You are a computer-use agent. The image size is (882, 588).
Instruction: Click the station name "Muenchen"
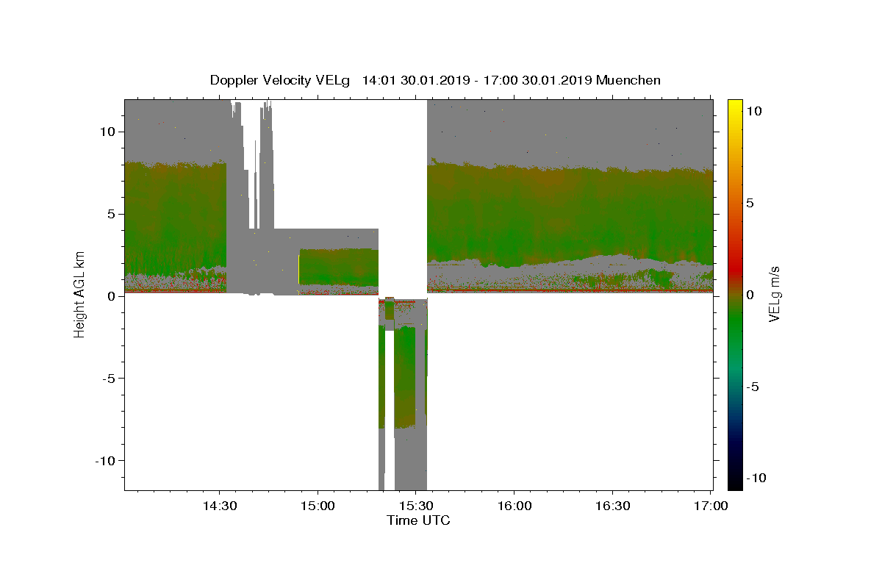(x=628, y=80)
